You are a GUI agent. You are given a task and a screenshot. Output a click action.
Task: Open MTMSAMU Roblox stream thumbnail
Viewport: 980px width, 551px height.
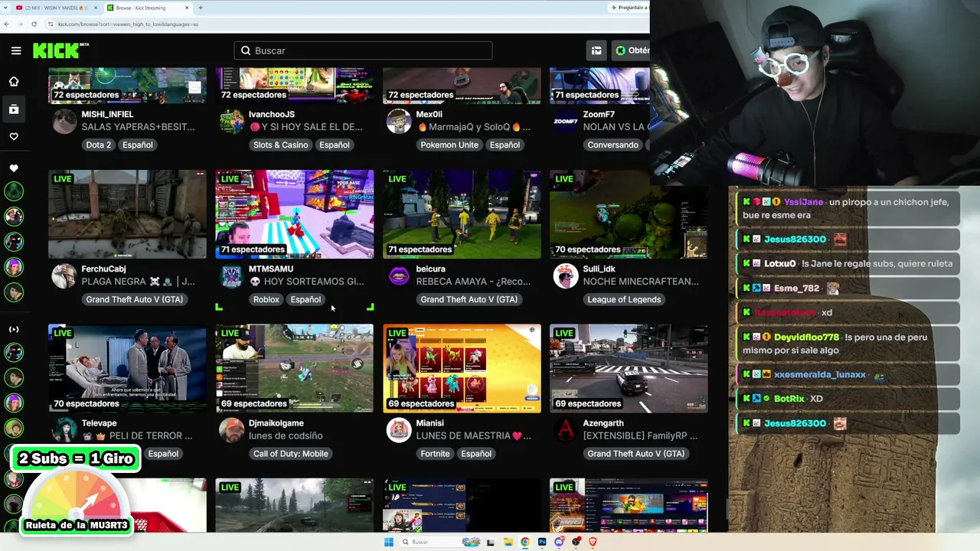tap(295, 214)
